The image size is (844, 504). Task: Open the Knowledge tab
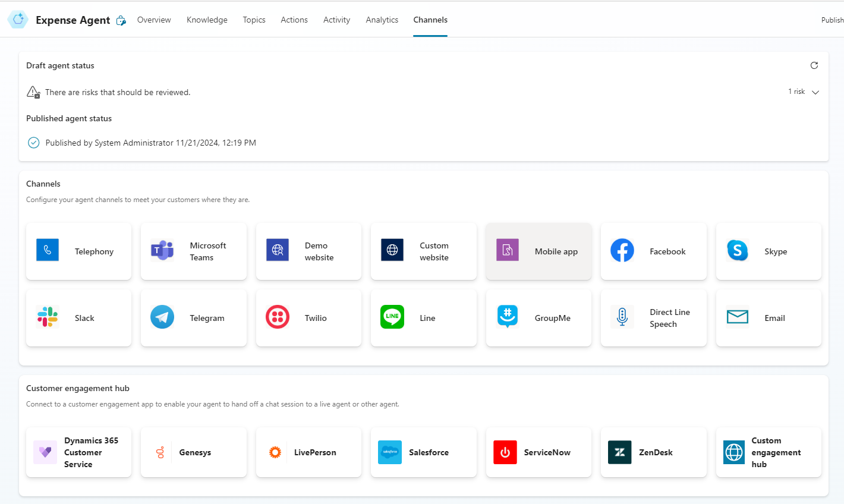207,20
